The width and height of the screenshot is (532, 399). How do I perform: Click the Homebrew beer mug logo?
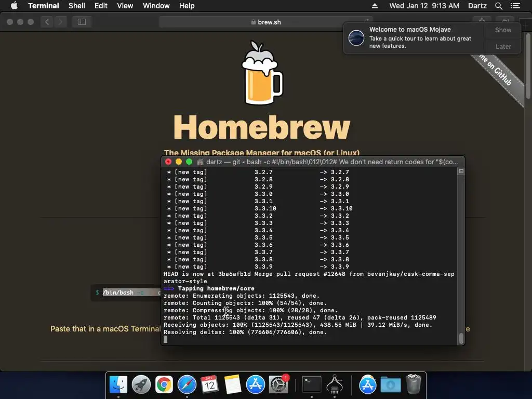pos(262,73)
